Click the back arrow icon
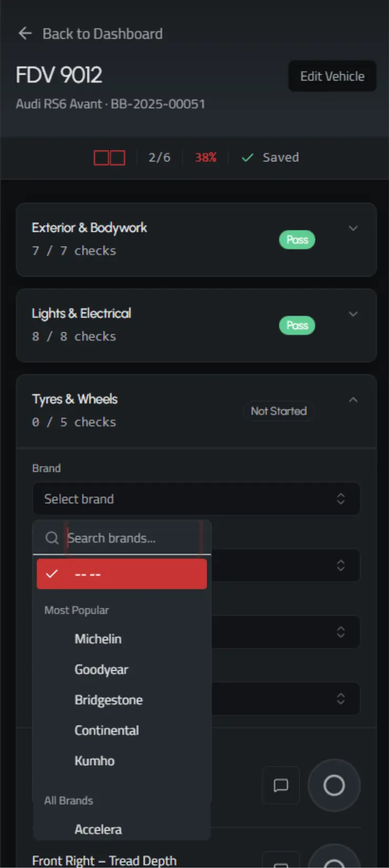This screenshot has height=868, width=389. click(x=25, y=33)
